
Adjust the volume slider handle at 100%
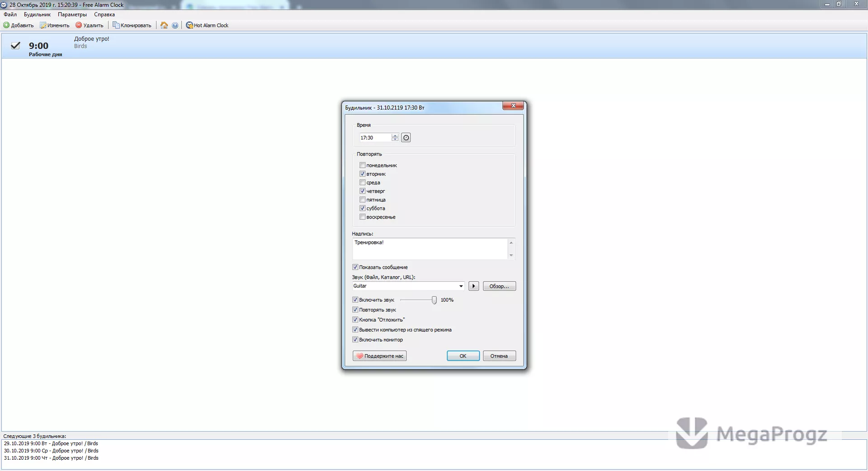pyautogui.click(x=434, y=300)
